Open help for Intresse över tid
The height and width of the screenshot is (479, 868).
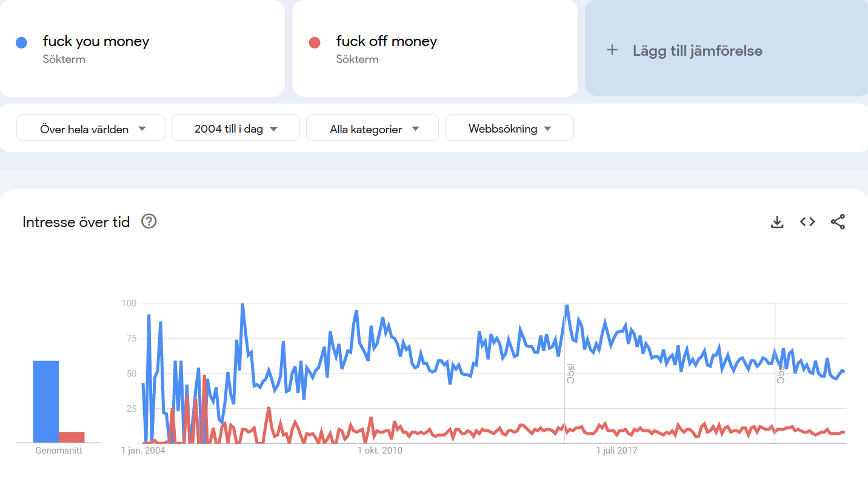[x=149, y=222]
